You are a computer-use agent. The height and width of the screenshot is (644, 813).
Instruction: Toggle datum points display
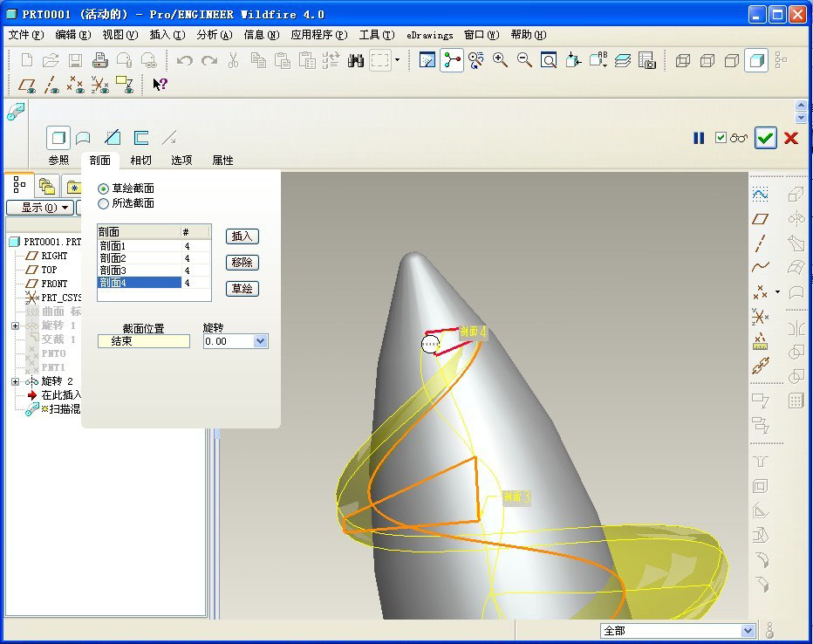point(76,85)
